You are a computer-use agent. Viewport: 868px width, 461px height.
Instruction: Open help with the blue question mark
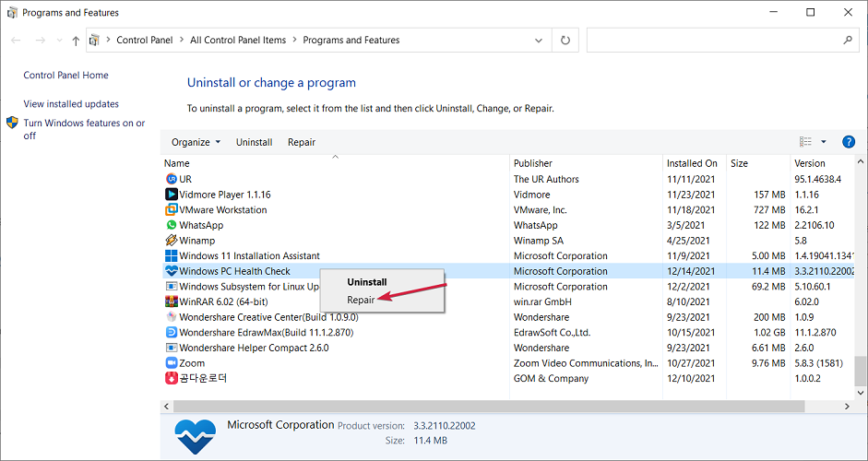click(849, 142)
